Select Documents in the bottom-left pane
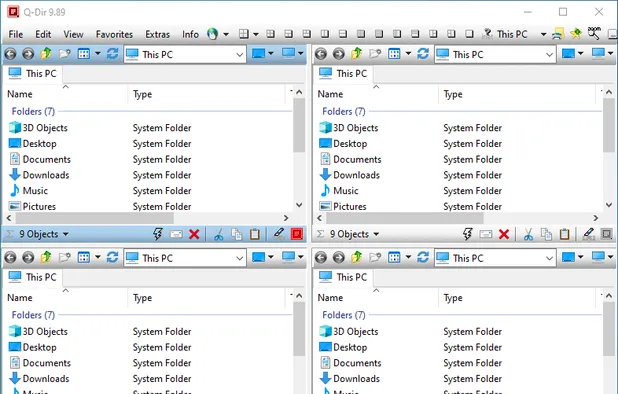This screenshot has height=394, width=618. click(40, 363)
